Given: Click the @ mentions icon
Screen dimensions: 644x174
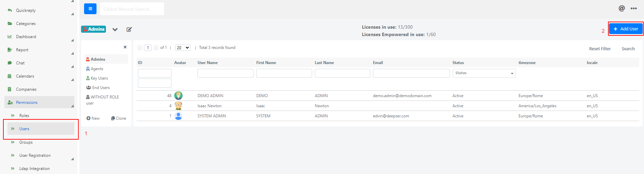Looking at the screenshot, I should coord(622,8).
